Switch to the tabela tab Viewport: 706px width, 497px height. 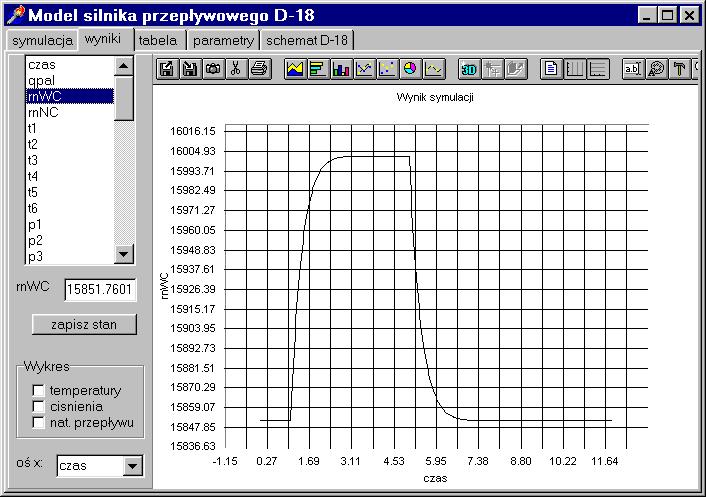coord(158,41)
